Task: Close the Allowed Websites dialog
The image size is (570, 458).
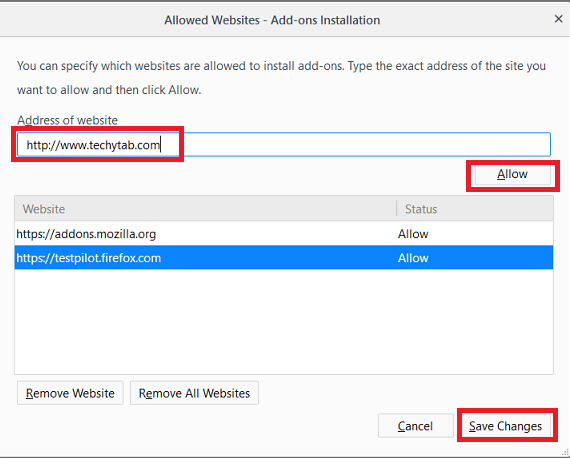Action: 558,19
